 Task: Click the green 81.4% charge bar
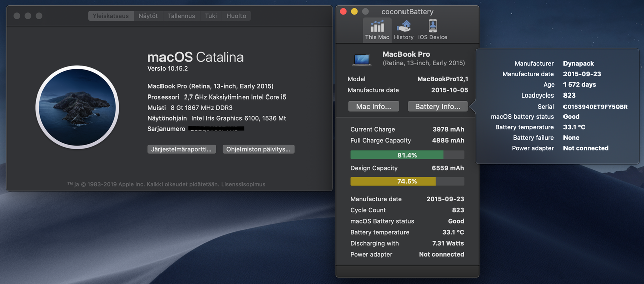[407, 155]
